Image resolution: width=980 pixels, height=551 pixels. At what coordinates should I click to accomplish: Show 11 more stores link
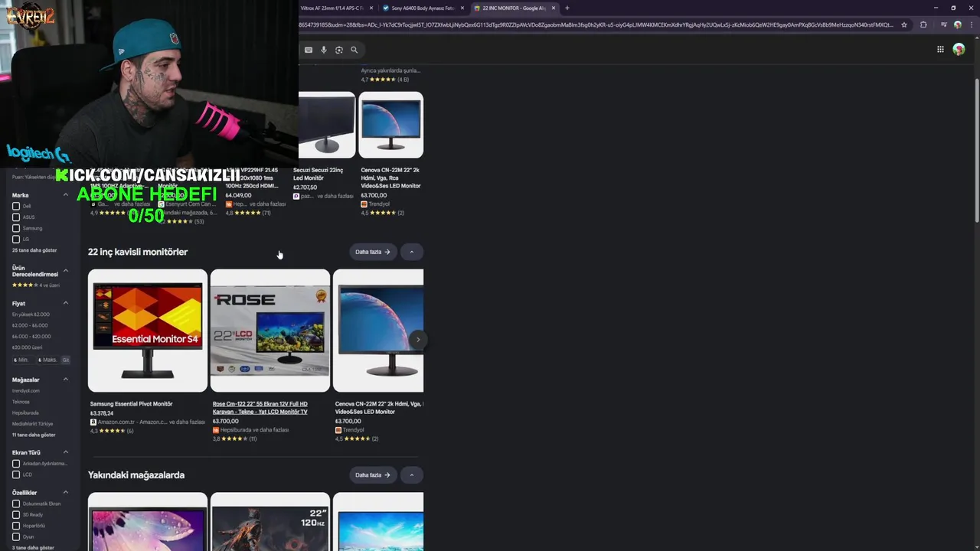point(34,435)
